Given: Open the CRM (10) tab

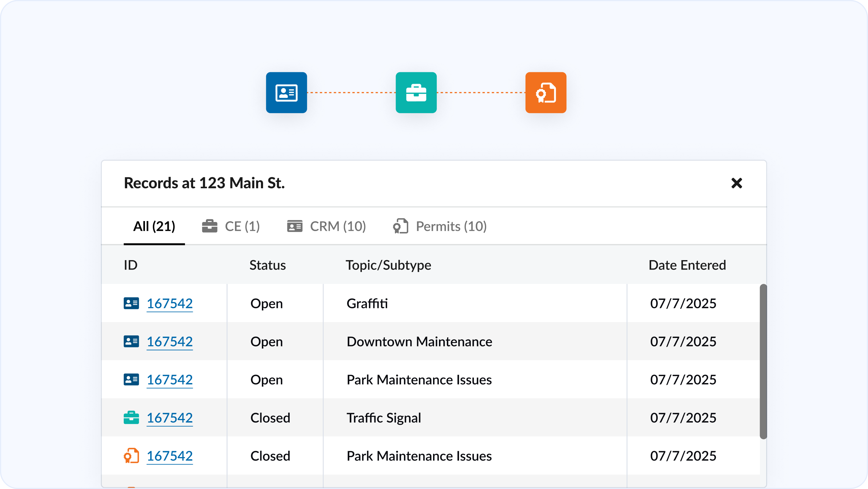Looking at the screenshot, I should (327, 226).
